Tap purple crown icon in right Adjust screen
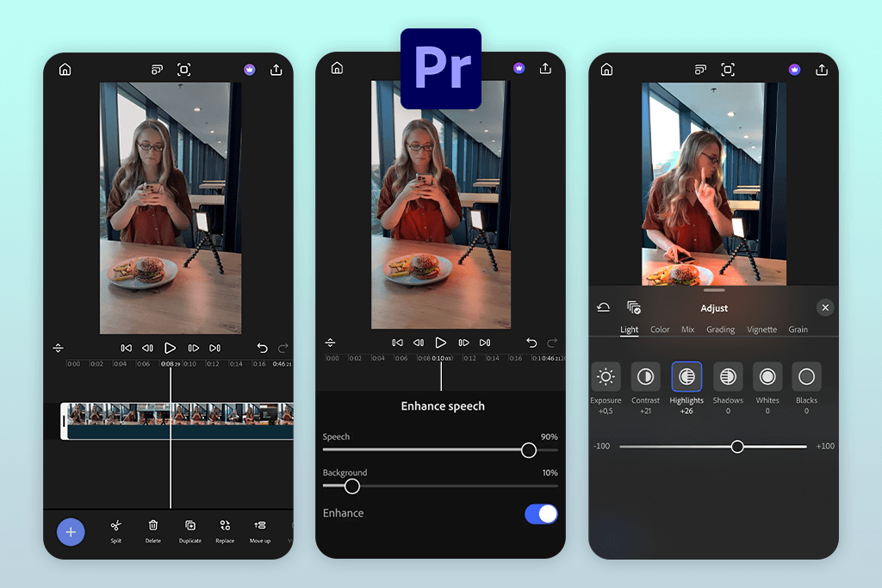Viewport: 882px width, 588px height. (794, 69)
